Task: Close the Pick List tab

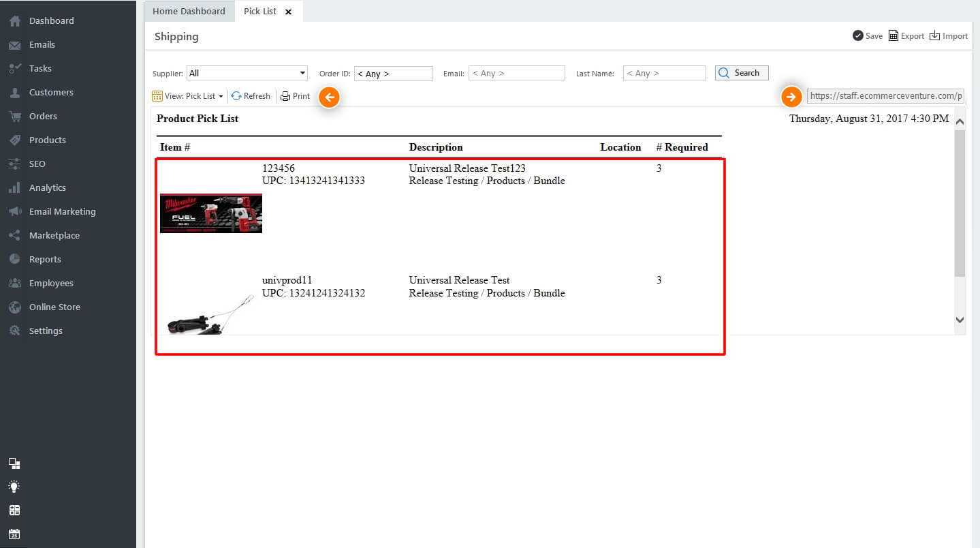Action: [288, 12]
